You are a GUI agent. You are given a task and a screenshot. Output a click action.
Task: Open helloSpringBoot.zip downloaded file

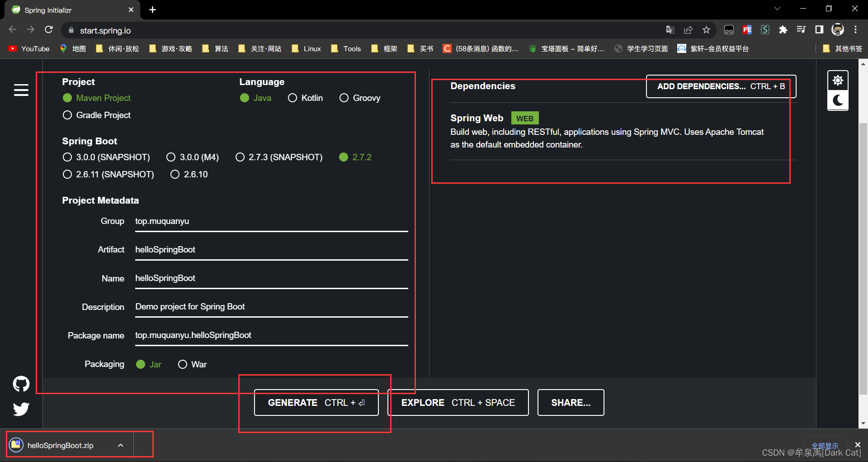[x=61, y=445]
